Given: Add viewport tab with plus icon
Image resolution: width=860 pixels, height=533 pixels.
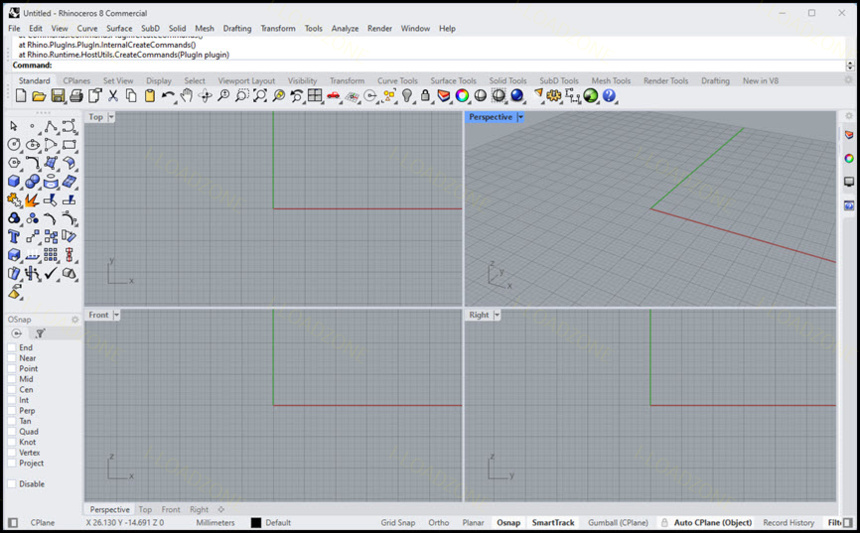Looking at the screenshot, I should pyautogui.click(x=221, y=509).
